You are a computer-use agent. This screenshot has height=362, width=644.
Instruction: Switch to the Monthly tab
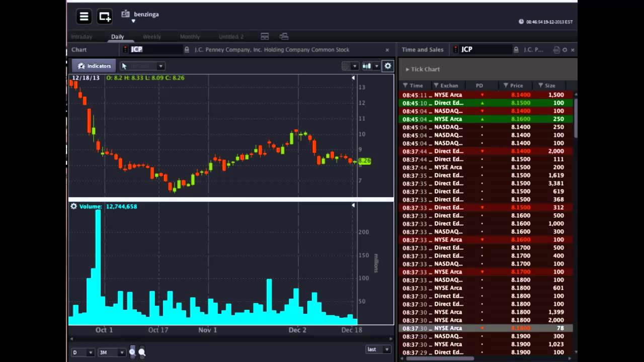click(x=190, y=37)
